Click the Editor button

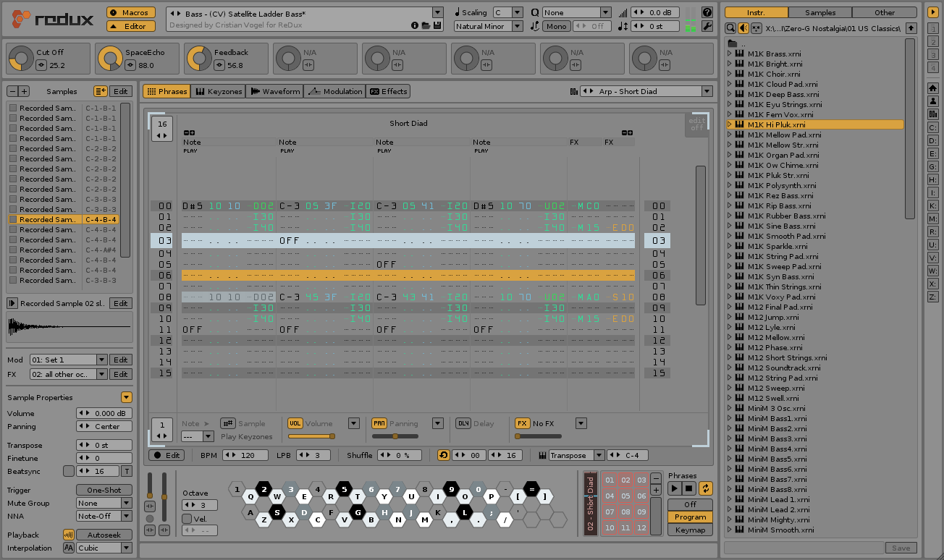click(131, 26)
